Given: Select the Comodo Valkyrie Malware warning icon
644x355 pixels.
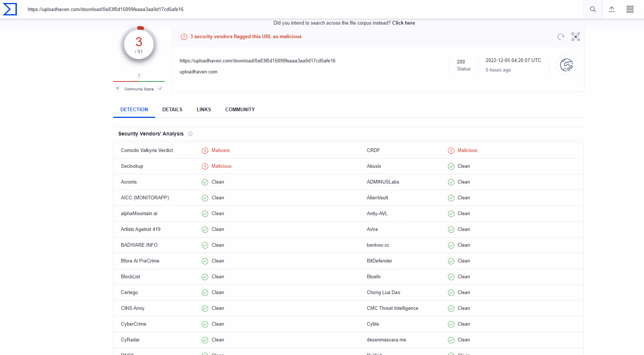Looking at the screenshot, I should pos(205,151).
